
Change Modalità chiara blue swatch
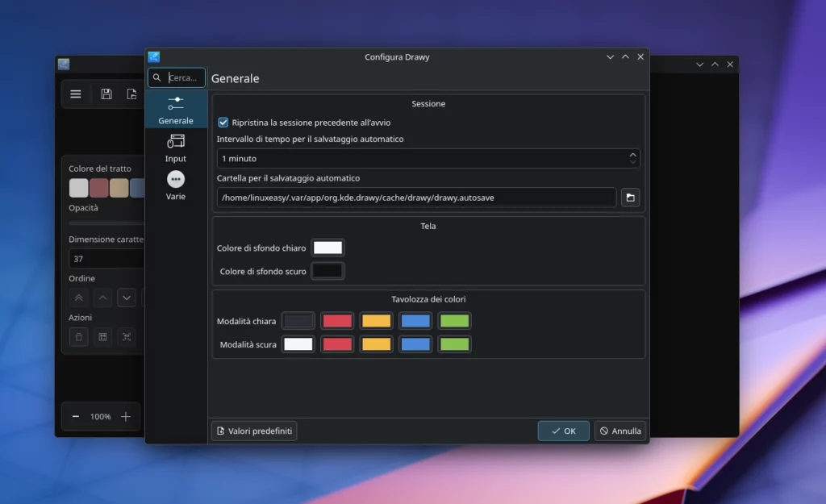click(x=415, y=321)
